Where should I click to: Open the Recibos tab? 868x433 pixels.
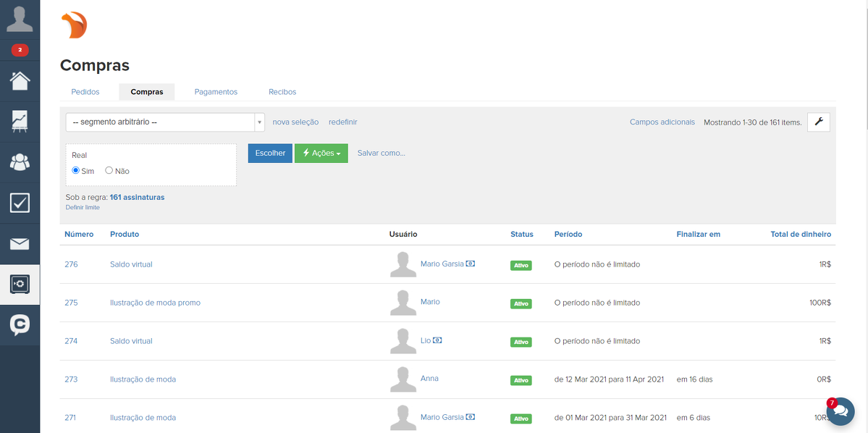tap(282, 92)
